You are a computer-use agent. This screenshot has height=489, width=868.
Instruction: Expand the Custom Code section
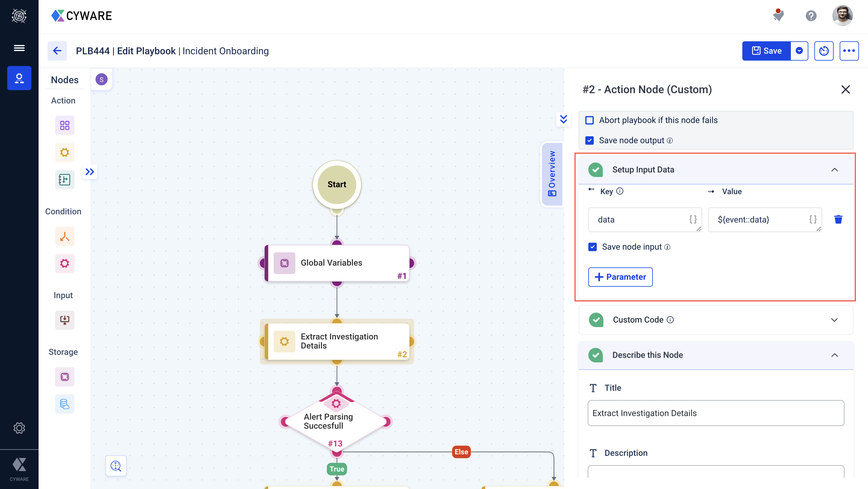point(835,320)
